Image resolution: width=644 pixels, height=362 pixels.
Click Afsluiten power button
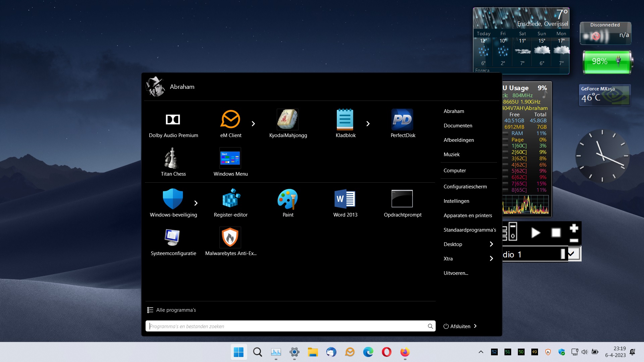pyautogui.click(x=457, y=326)
